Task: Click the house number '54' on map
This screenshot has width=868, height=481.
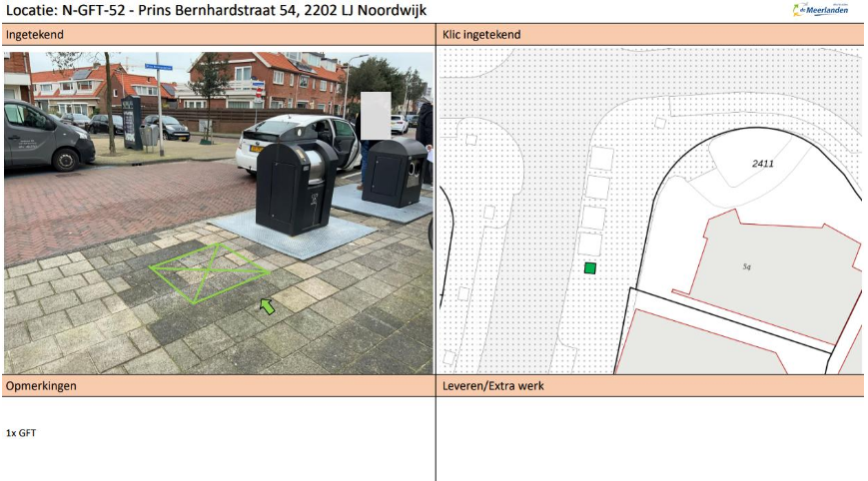Action: [746, 267]
